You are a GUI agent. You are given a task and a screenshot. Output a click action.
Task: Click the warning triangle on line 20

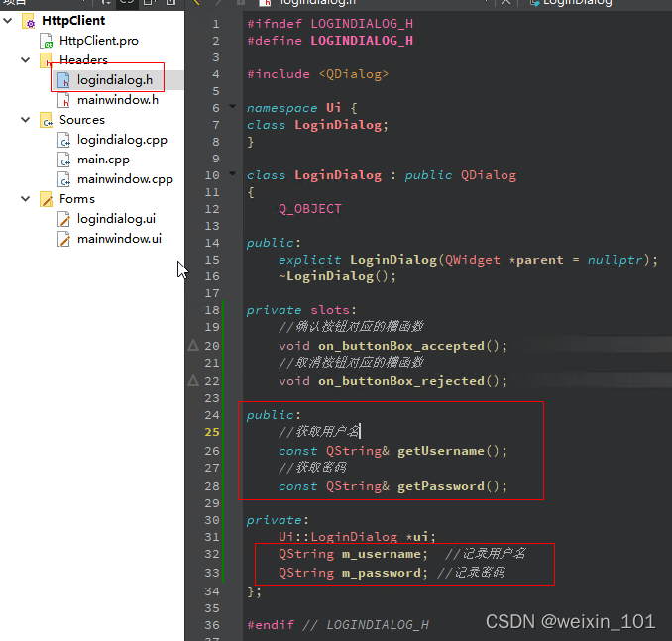coord(193,345)
